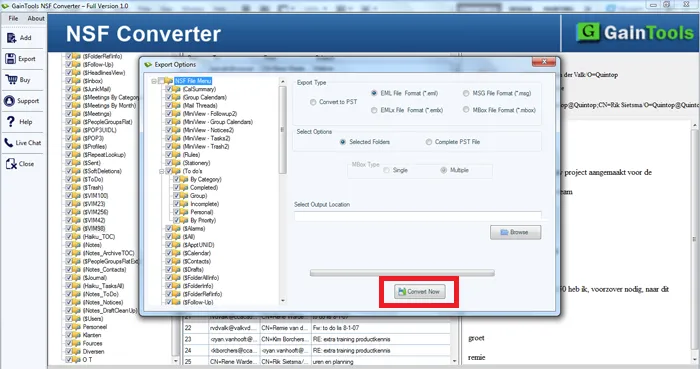
Task: Click folder icon of ($Inbox) in main tree
Action: point(77,81)
